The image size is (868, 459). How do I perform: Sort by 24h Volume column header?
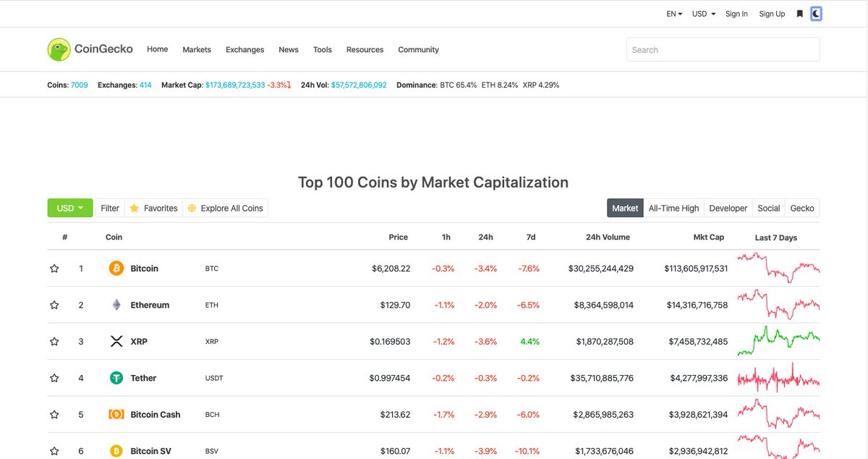[608, 237]
